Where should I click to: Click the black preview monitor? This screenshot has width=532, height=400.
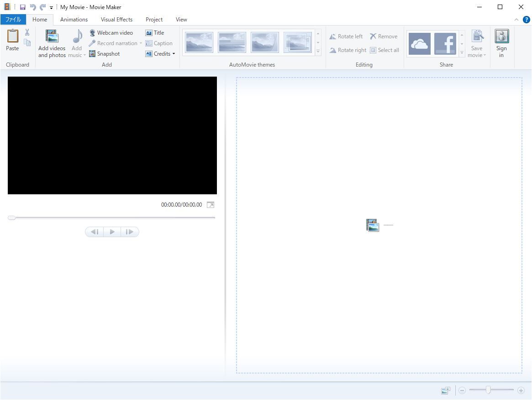[x=112, y=135]
